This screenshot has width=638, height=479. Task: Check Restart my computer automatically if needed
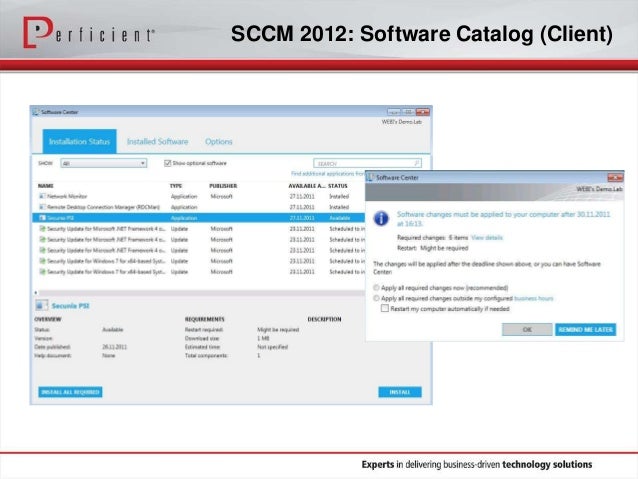click(385, 308)
